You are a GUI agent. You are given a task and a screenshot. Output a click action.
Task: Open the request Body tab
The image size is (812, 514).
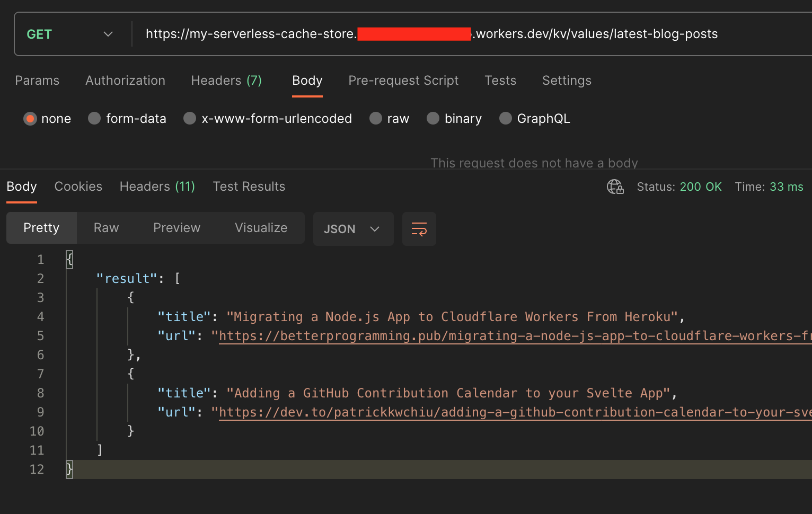pos(307,81)
